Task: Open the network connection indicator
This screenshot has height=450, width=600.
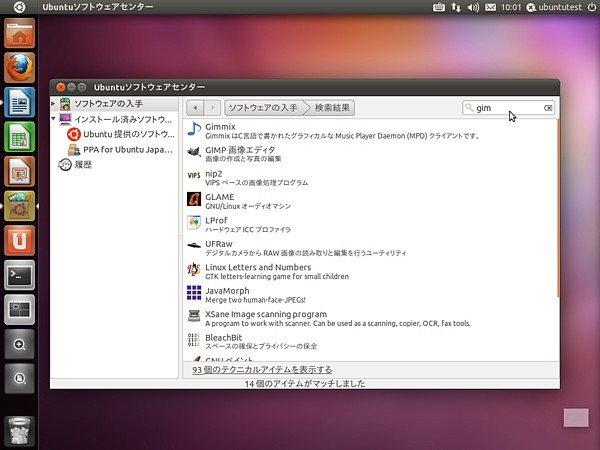Action: coord(456,7)
